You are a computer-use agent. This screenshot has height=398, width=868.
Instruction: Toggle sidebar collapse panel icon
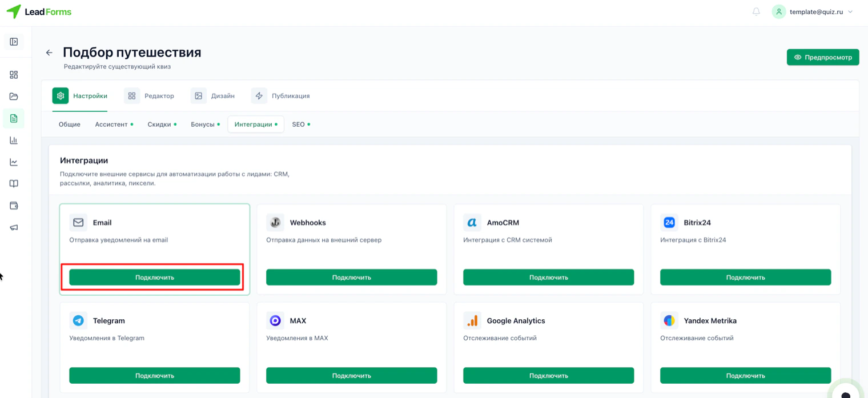coord(14,42)
